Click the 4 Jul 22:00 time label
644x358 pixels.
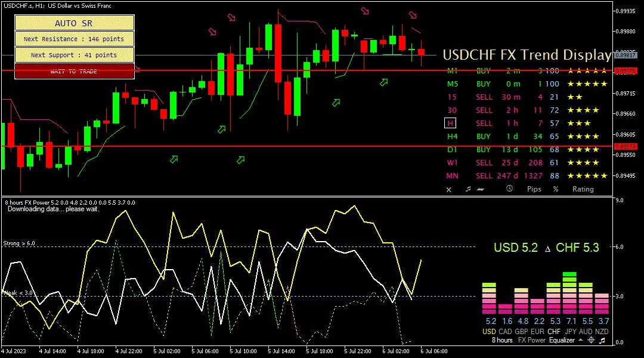(129, 351)
